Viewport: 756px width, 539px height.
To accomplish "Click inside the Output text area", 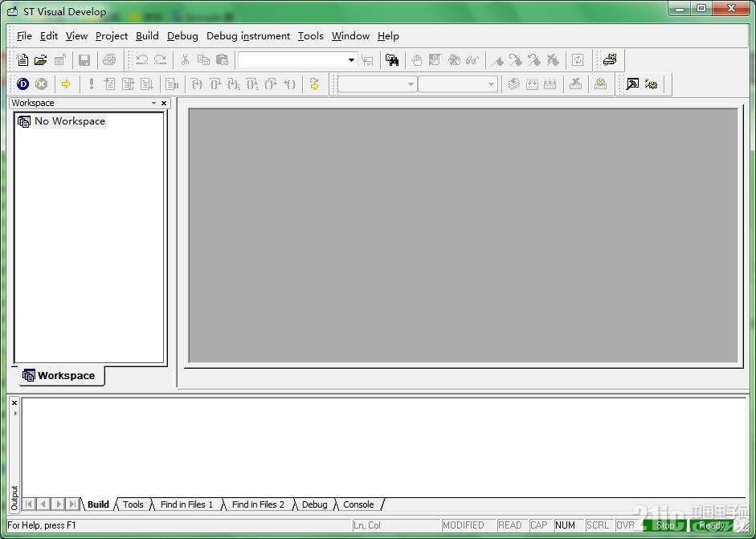I will pos(384,447).
